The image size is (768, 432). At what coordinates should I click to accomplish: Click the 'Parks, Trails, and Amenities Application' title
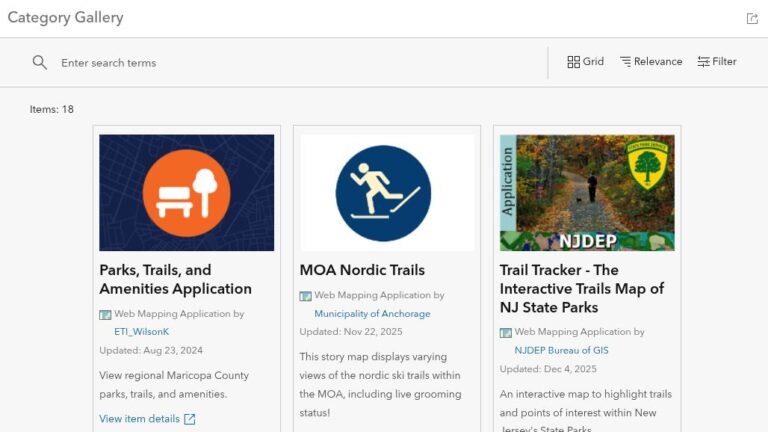coord(175,279)
